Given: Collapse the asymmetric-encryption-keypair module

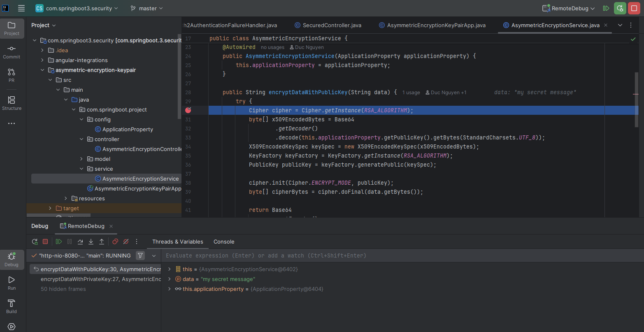Looking at the screenshot, I should pyautogui.click(x=42, y=70).
